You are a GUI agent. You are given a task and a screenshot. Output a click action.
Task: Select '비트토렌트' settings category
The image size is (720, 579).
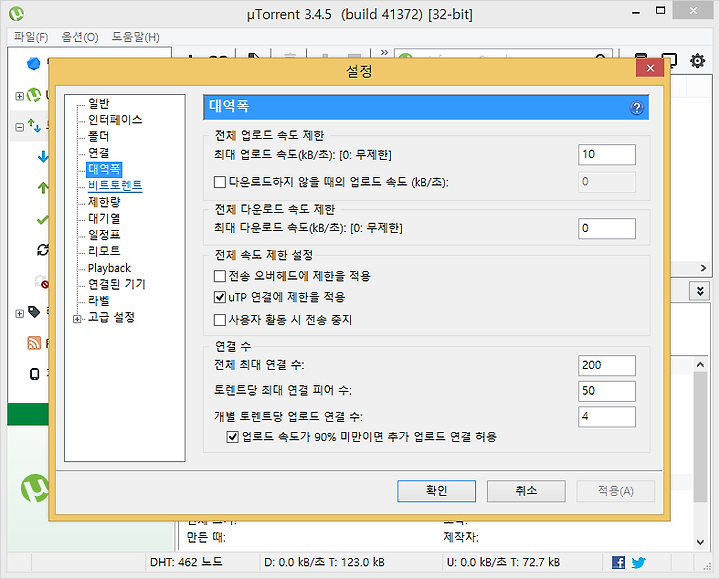coord(115,186)
